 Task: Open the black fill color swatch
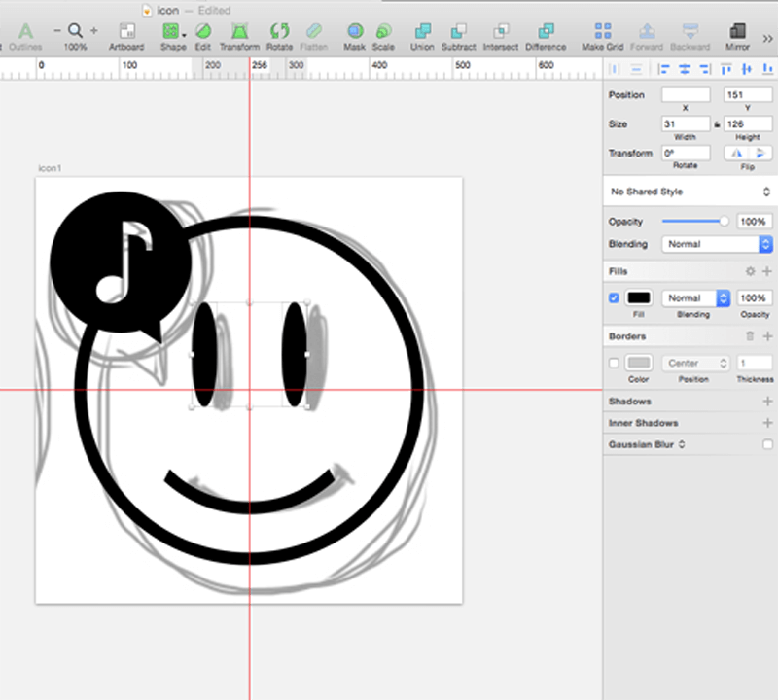click(x=639, y=297)
